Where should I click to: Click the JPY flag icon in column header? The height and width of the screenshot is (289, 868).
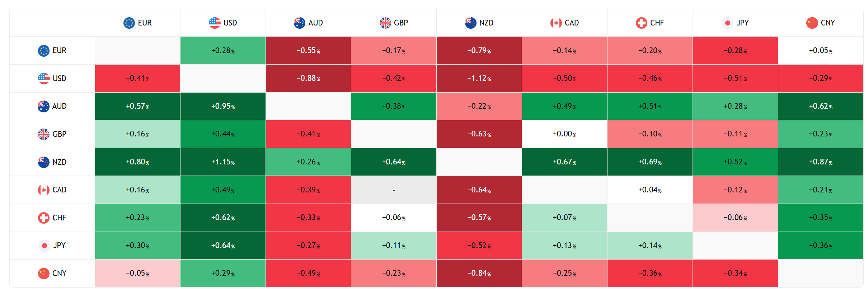coord(727,23)
